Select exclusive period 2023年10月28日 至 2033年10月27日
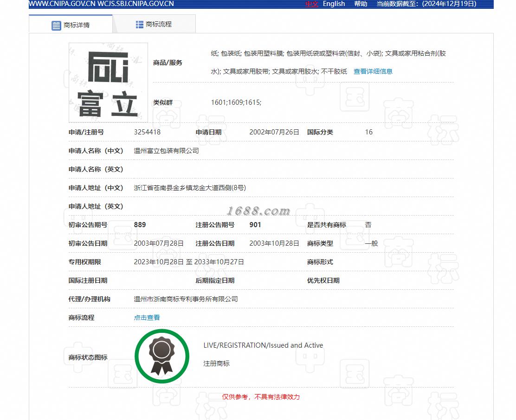 pos(189,262)
